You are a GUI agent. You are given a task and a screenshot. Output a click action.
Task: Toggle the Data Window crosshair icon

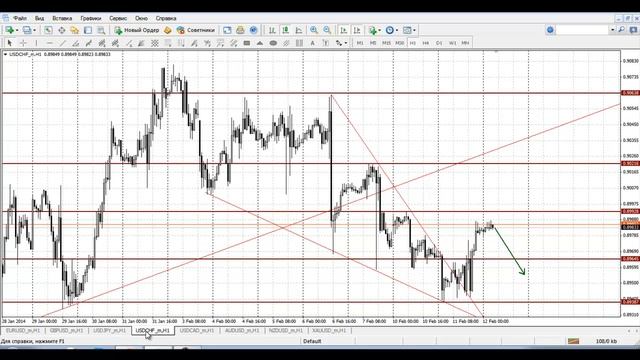pos(62,30)
